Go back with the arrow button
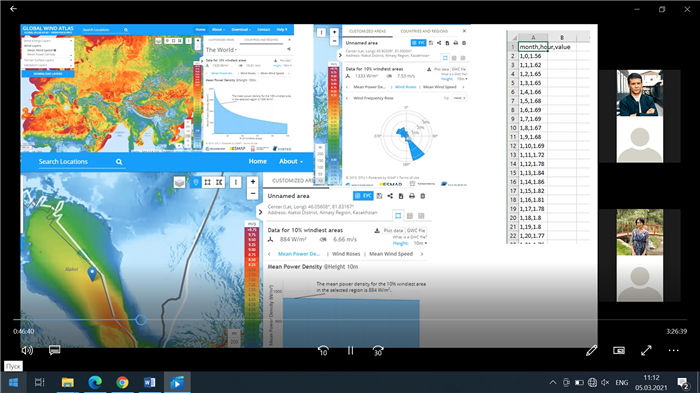 pos(13,8)
